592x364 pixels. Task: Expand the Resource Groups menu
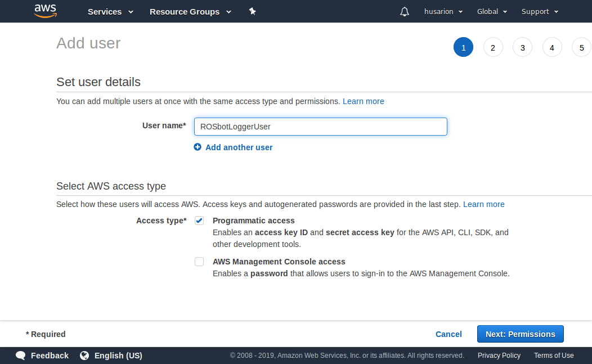coord(190,12)
